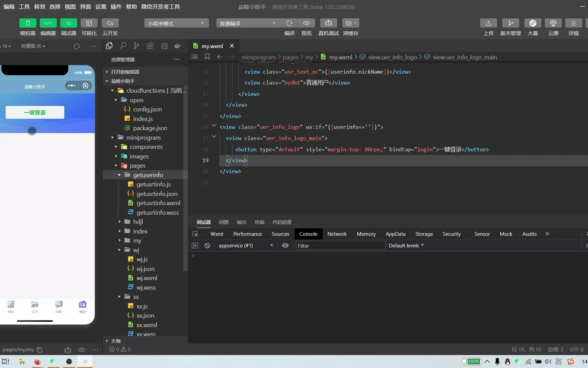
Task: Expand the hdjl folder
Action: click(x=119, y=222)
